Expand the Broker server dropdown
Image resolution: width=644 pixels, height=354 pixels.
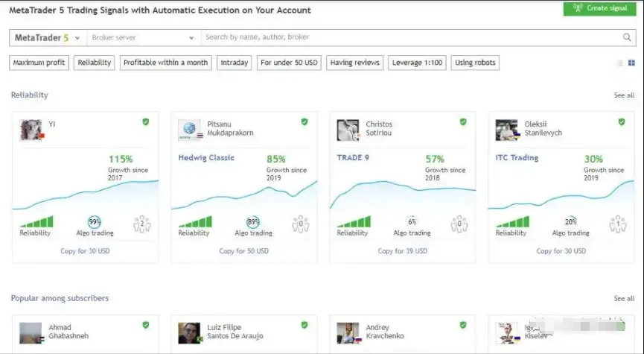point(142,37)
